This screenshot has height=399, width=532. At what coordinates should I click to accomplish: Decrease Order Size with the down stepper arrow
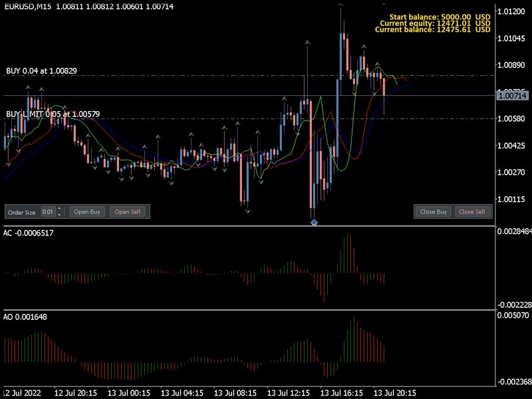[60, 214]
